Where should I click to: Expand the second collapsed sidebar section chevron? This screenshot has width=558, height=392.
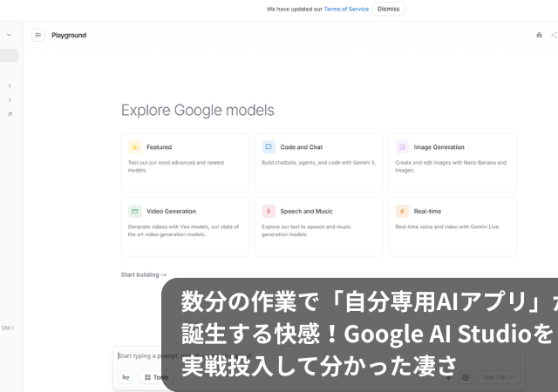click(9, 100)
